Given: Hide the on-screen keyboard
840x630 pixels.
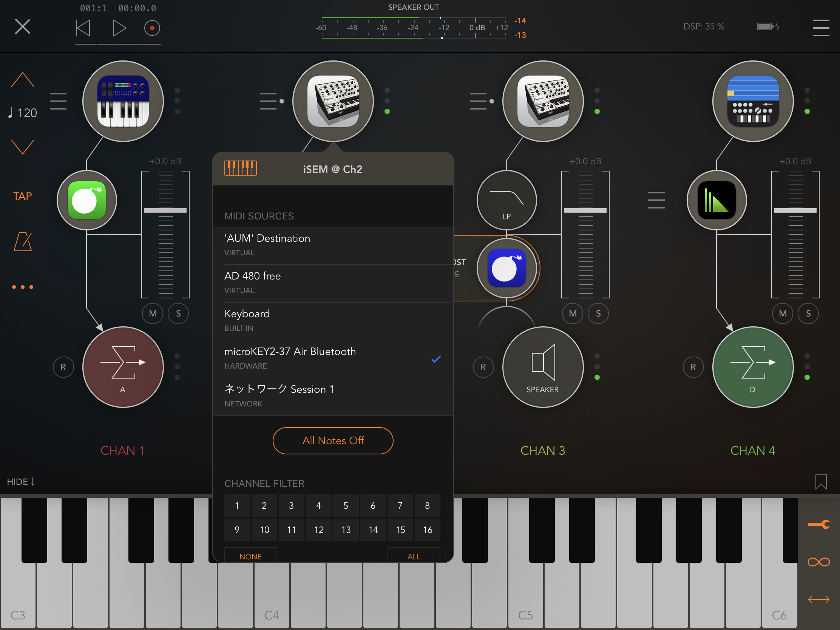Looking at the screenshot, I should (21, 482).
